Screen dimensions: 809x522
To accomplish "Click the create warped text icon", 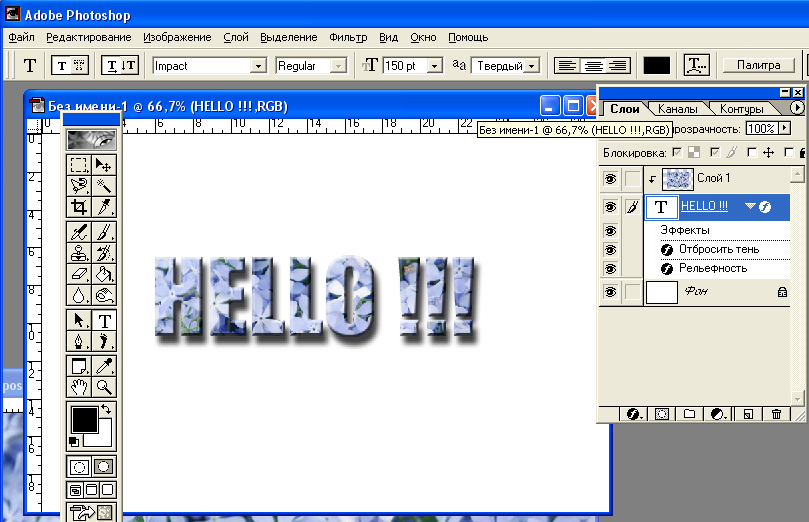I will 697,65.
